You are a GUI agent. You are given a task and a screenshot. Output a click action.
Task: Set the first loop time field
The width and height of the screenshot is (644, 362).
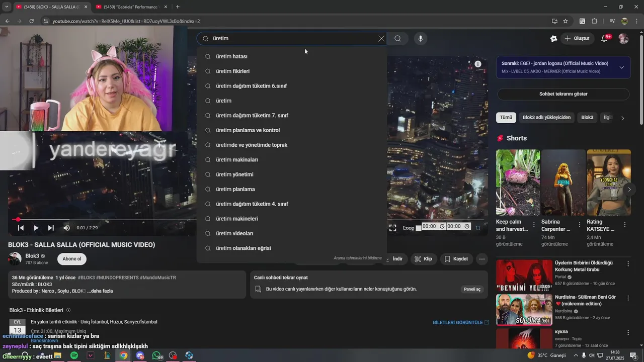tap(433, 227)
